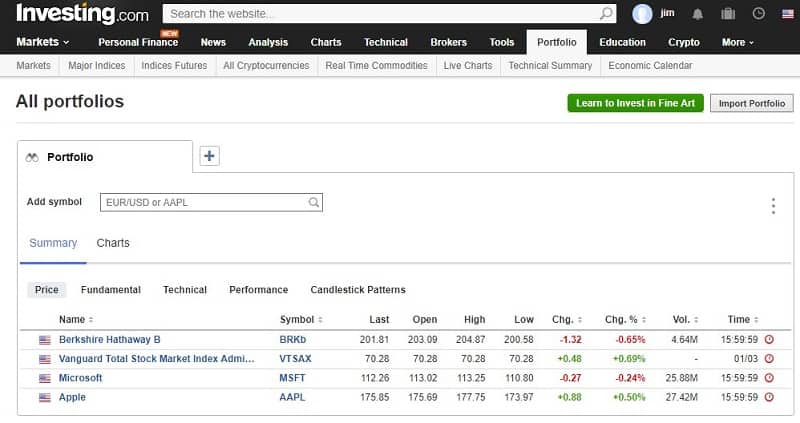This screenshot has height=423, width=800.
Task: Click the Import Portfolio button
Action: click(x=751, y=103)
